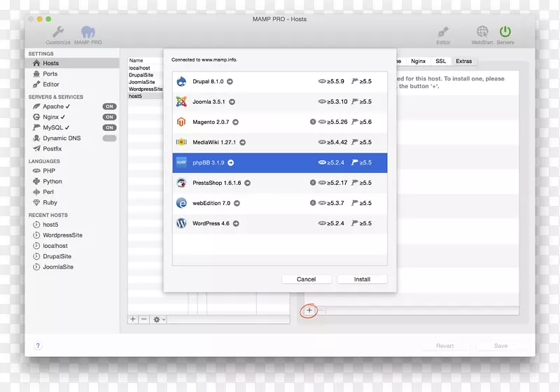
Task: Select WordPress 4.6 extra
Action: [x=279, y=223]
